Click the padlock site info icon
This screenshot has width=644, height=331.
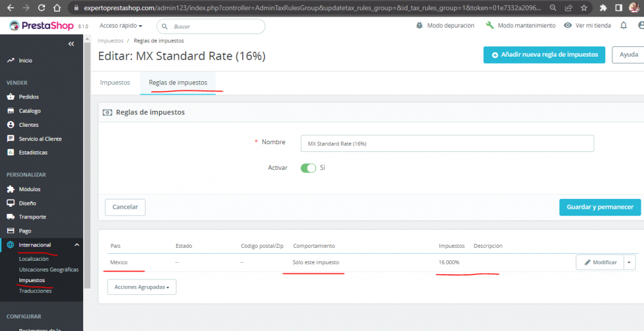pyautogui.click(x=75, y=8)
